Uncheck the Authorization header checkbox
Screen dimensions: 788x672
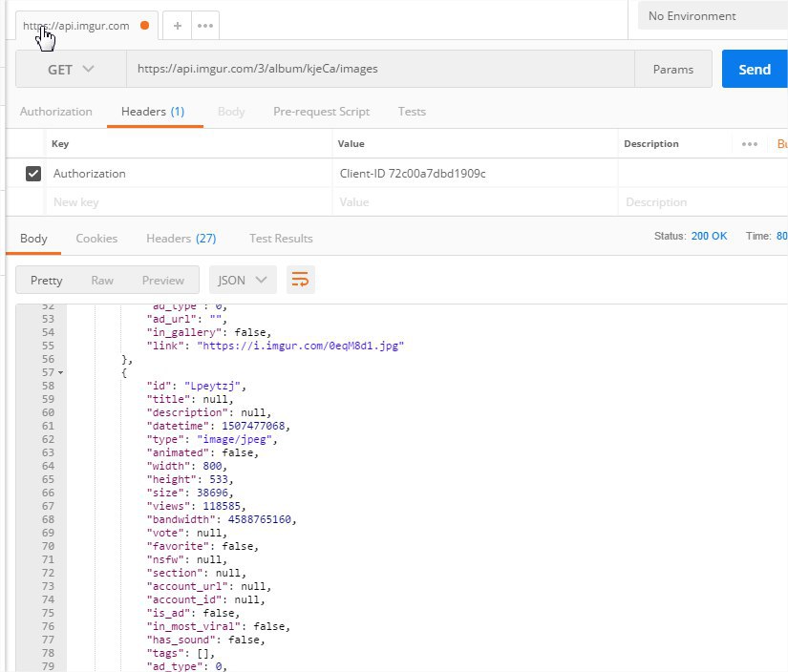coord(33,174)
